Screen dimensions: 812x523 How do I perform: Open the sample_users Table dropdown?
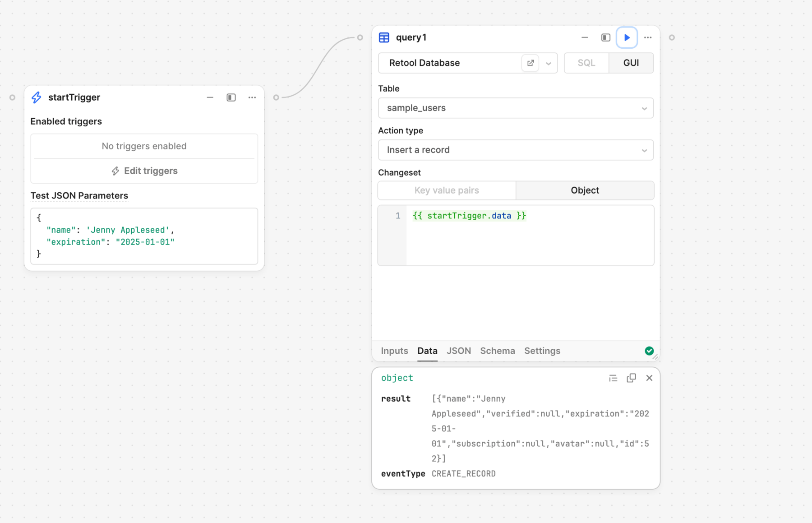516,108
